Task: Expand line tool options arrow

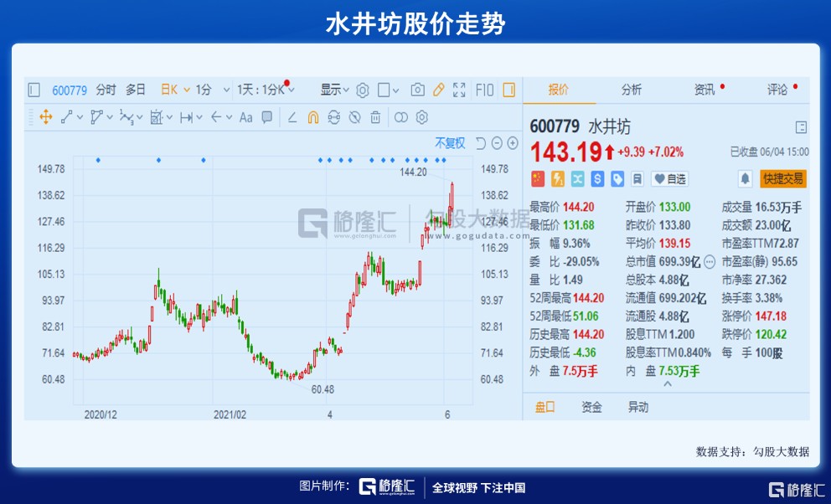Action: (x=80, y=117)
